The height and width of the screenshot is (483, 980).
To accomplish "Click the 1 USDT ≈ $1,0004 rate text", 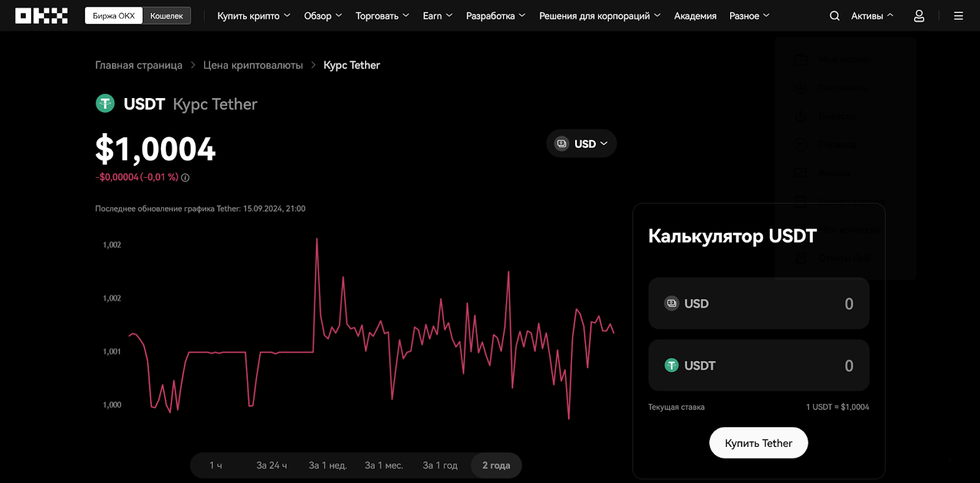I will (837, 407).
